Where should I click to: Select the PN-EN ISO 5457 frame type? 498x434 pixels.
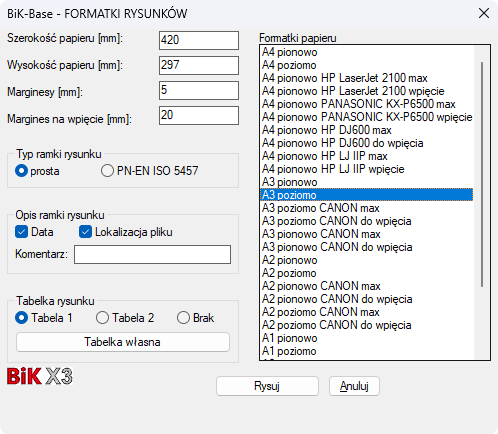(150, 171)
